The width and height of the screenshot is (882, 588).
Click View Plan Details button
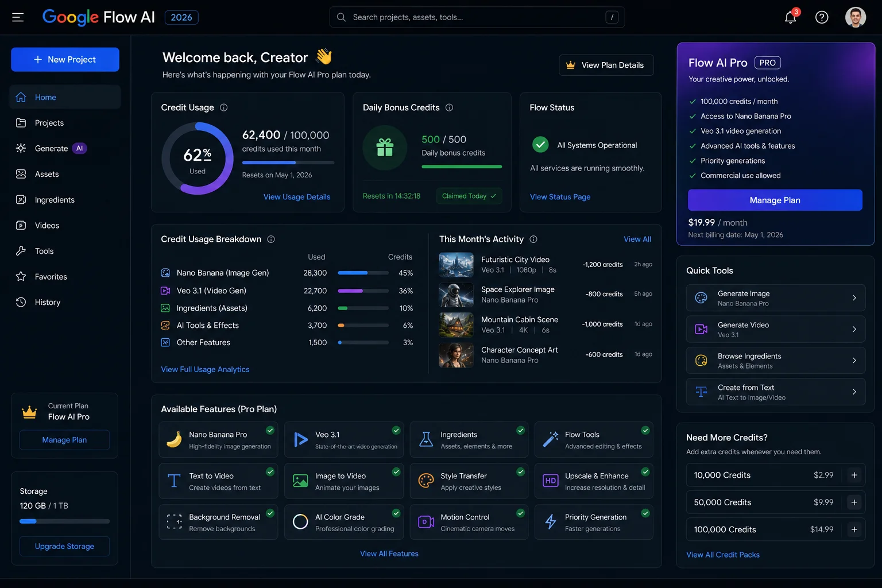[x=606, y=65]
